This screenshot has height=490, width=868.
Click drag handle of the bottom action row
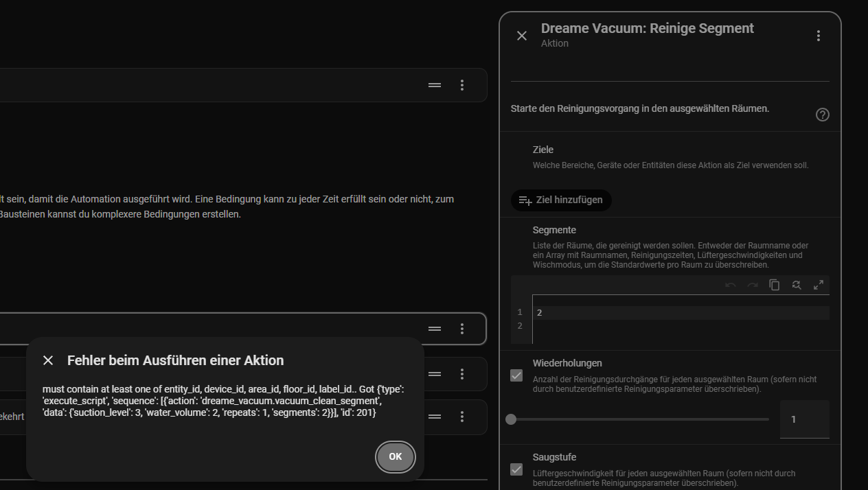point(435,417)
